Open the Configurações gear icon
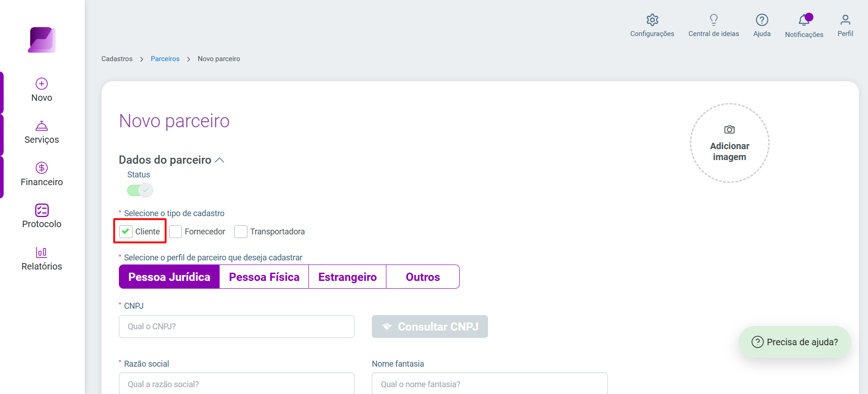The image size is (868, 394). (x=652, y=20)
